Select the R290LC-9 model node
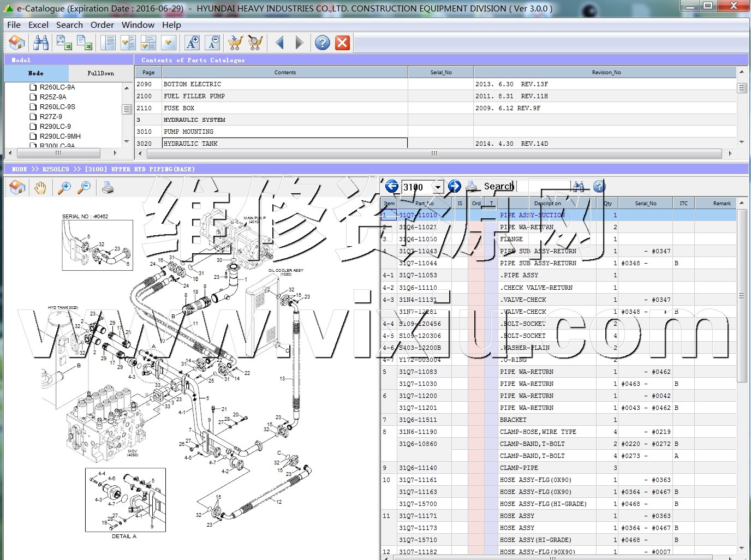Screen dimensions: 751x560 [x=55, y=127]
